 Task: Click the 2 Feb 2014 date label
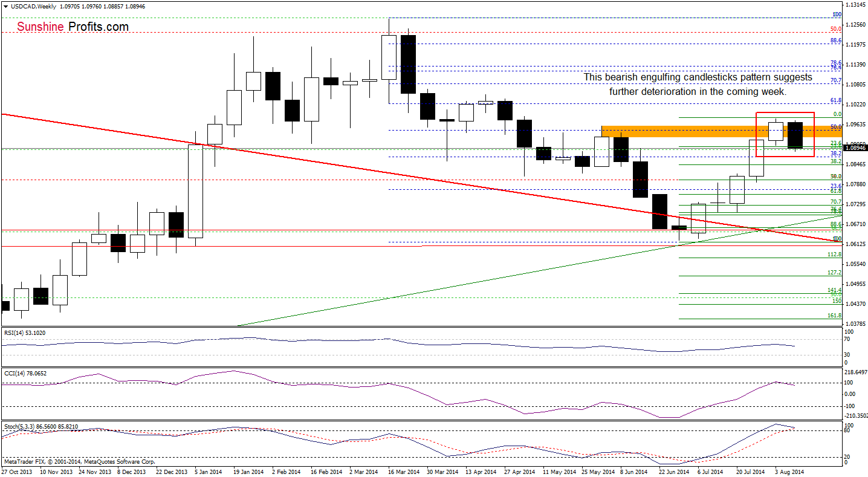(287, 470)
